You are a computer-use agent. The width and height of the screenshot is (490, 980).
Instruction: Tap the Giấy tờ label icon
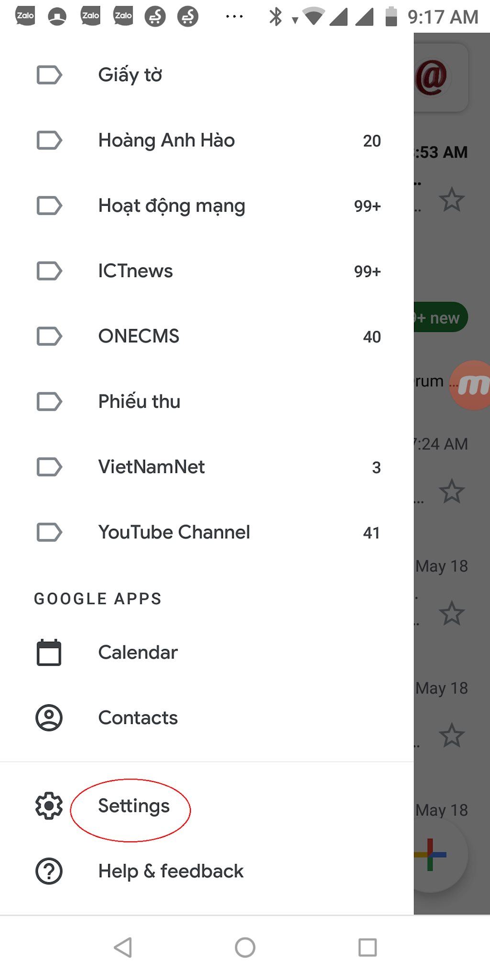[49, 75]
